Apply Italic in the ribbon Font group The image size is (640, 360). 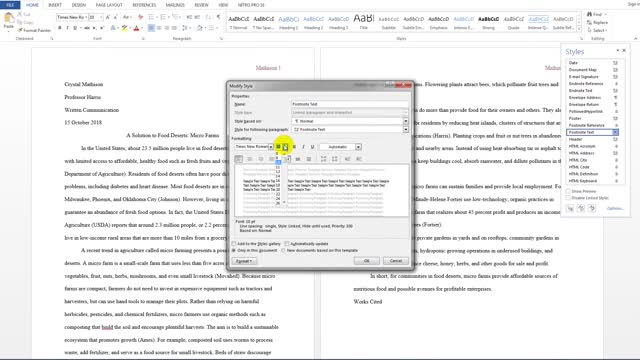coord(67,28)
